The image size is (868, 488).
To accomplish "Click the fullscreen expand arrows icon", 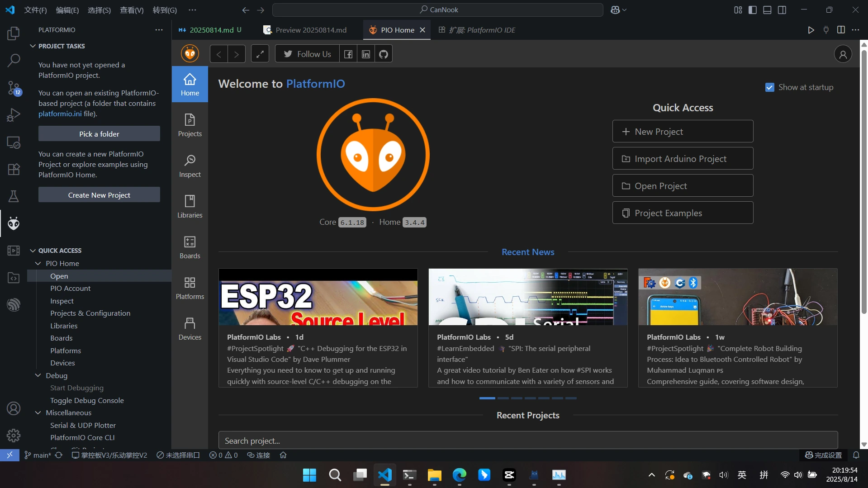I will [x=260, y=54].
